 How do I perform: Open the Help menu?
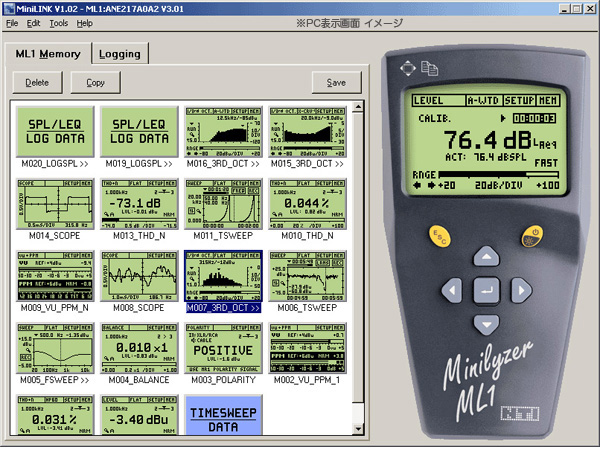[x=85, y=23]
